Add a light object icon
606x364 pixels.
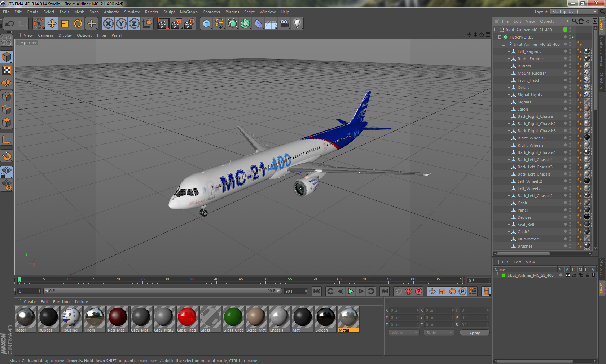coord(297,24)
